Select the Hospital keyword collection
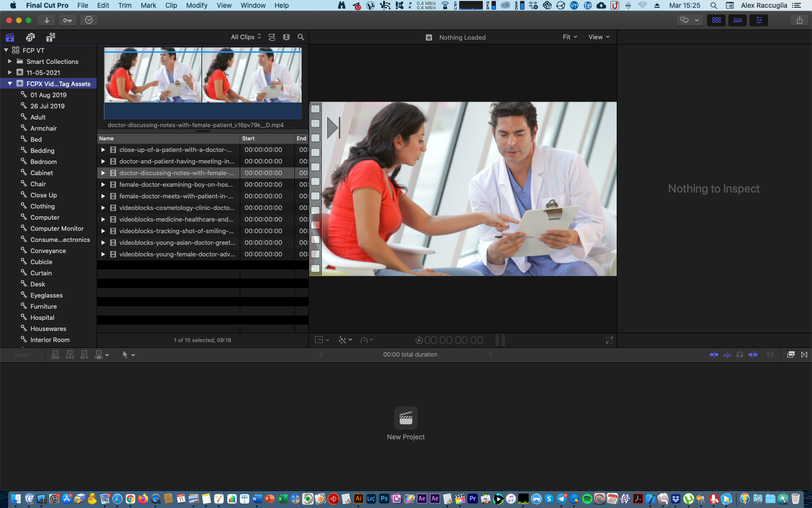The image size is (812, 508). tap(42, 318)
